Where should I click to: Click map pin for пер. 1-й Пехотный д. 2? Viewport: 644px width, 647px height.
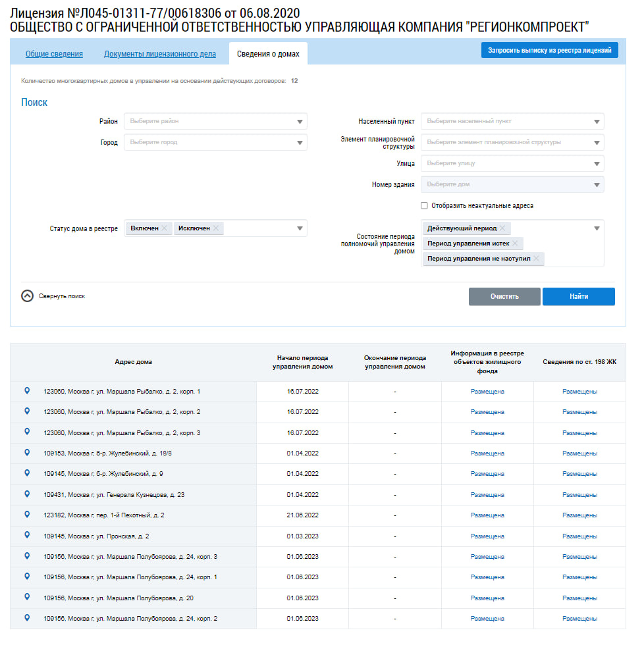pyautogui.click(x=27, y=515)
